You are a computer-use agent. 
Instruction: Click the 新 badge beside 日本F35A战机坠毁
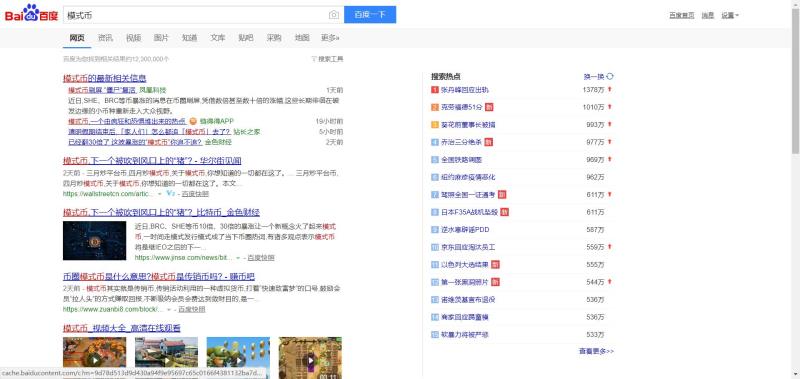pos(505,212)
